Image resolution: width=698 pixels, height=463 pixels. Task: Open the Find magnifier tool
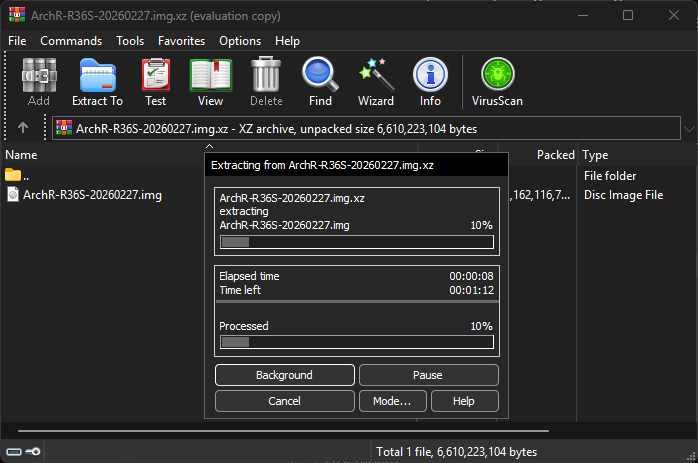point(320,82)
